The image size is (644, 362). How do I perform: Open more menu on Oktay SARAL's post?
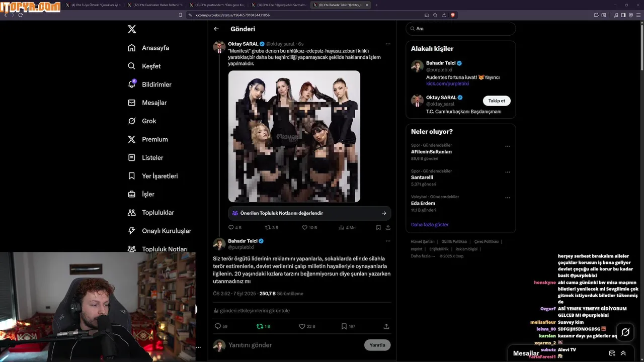pos(388,44)
